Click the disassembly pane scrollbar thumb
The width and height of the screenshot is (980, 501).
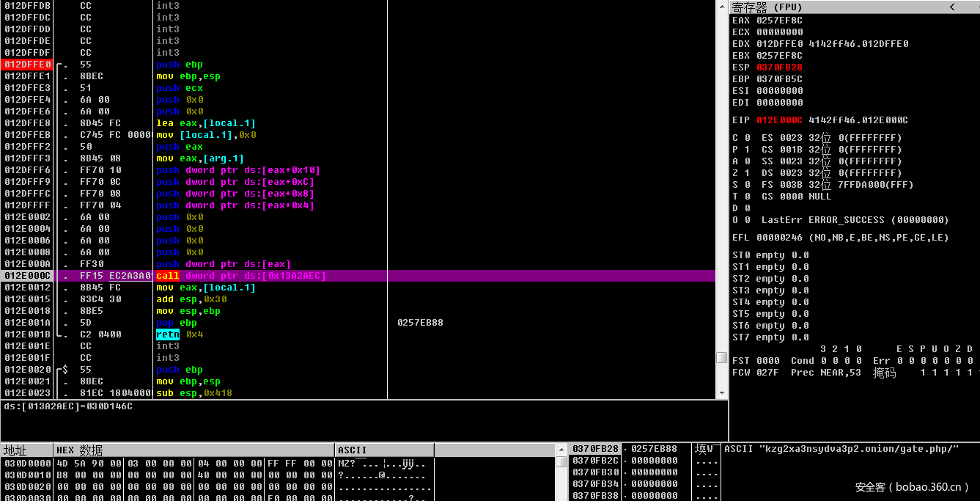pos(722,357)
